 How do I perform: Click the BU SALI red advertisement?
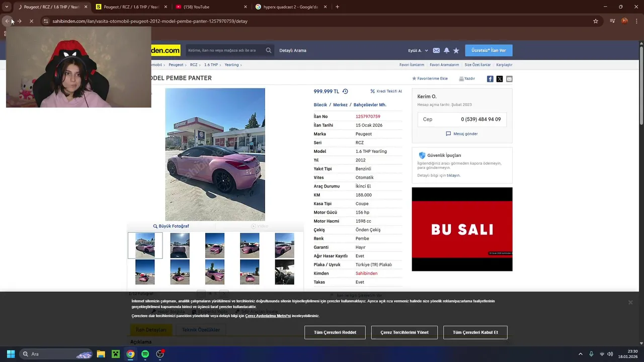click(x=462, y=229)
